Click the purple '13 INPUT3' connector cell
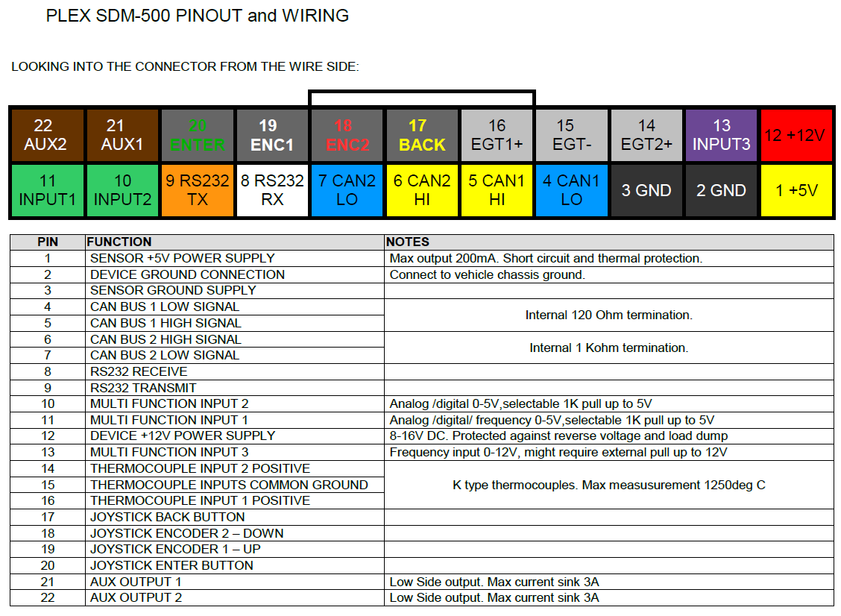 (722, 135)
